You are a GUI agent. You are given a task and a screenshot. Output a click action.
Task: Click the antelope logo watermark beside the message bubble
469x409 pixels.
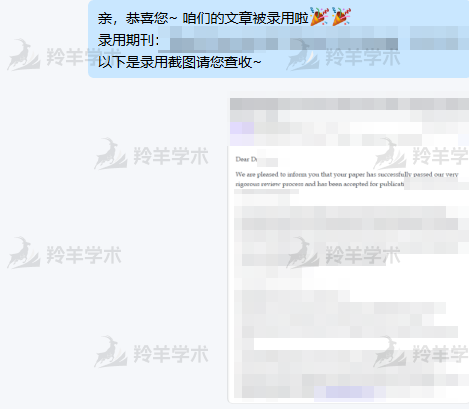(23, 55)
